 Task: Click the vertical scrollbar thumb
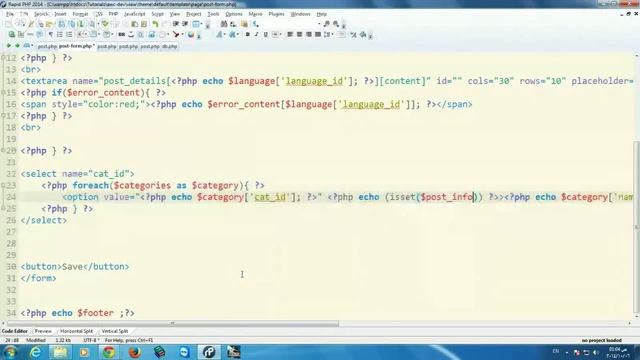(636, 227)
